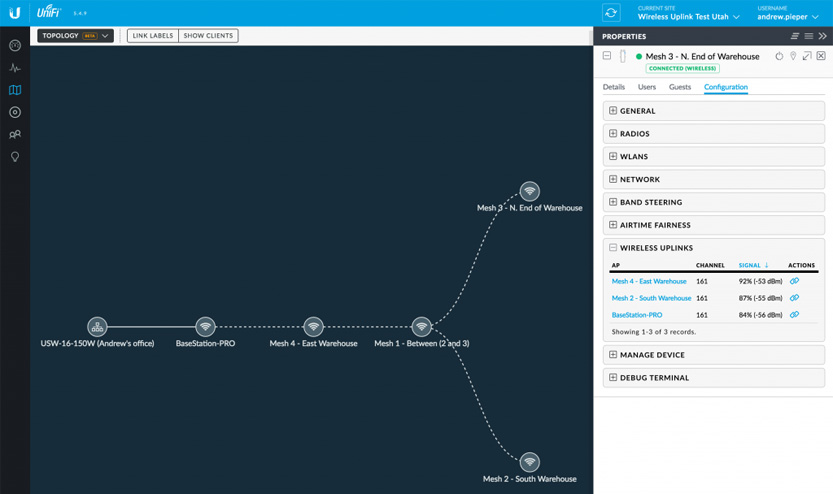Click the refresh icon in header
Image resolution: width=833 pixels, height=494 pixels.
(611, 13)
